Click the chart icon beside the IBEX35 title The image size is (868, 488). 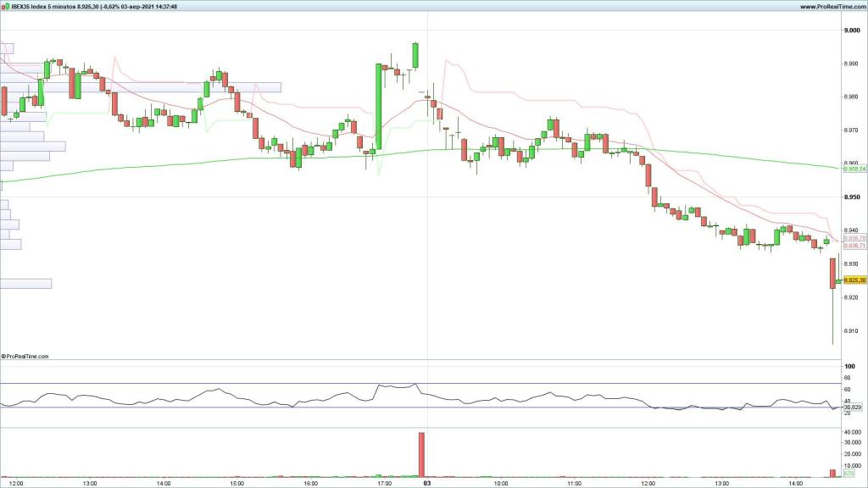click(4, 7)
